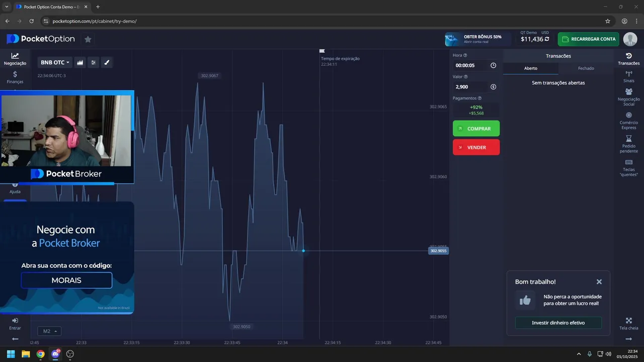644x362 pixels.
Task: Click the chart high label 302.9067
Action: pyautogui.click(x=209, y=75)
